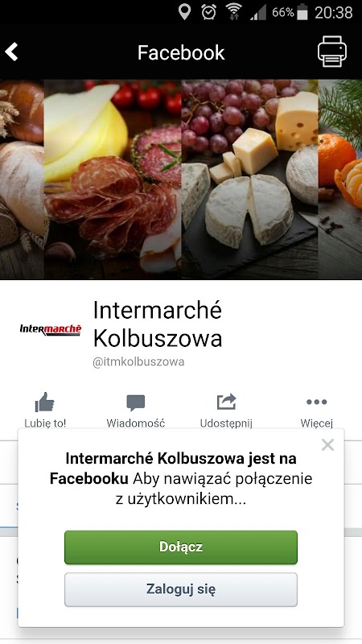Expand the Więcej three-dots menu
362x644 pixels.
pos(316,402)
